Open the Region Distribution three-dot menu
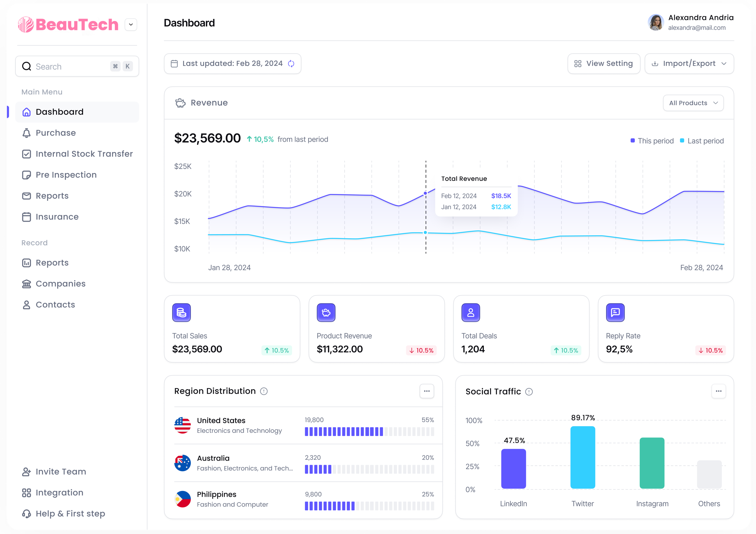Image resolution: width=756 pixels, height=534 pixels. pyautogui.click(x=427, y=391)
